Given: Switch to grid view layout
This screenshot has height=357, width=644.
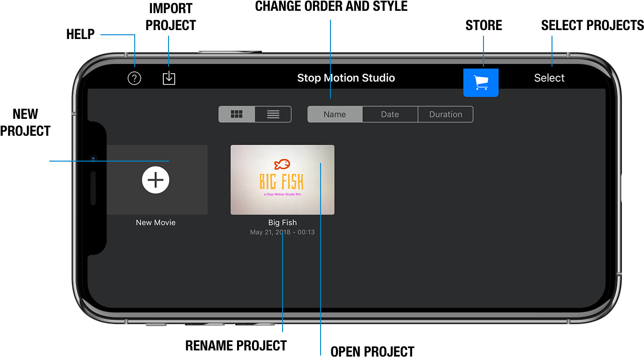Looking at the screenshot, I should 237,114.
